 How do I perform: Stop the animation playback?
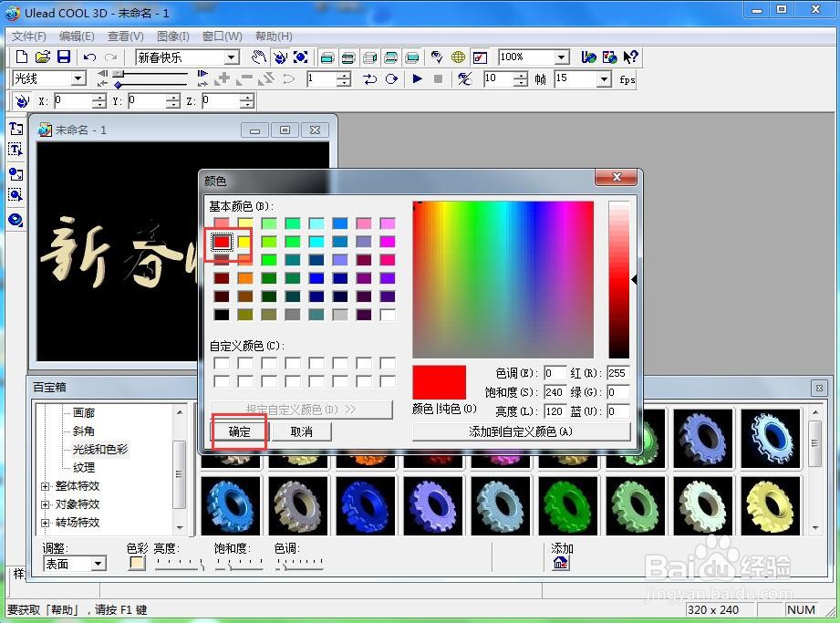point(438,78)
